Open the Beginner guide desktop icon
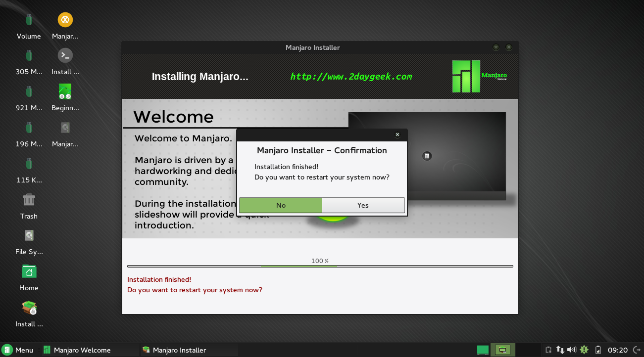The height and width of the screenshot is (357, 644). pos(65,92)
